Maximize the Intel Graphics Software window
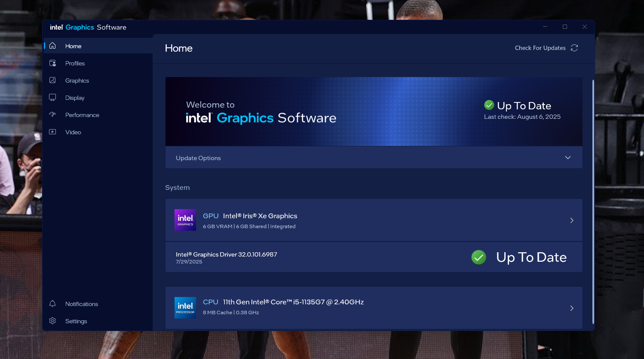Screen dimensions: 644x359 point(565,27)
